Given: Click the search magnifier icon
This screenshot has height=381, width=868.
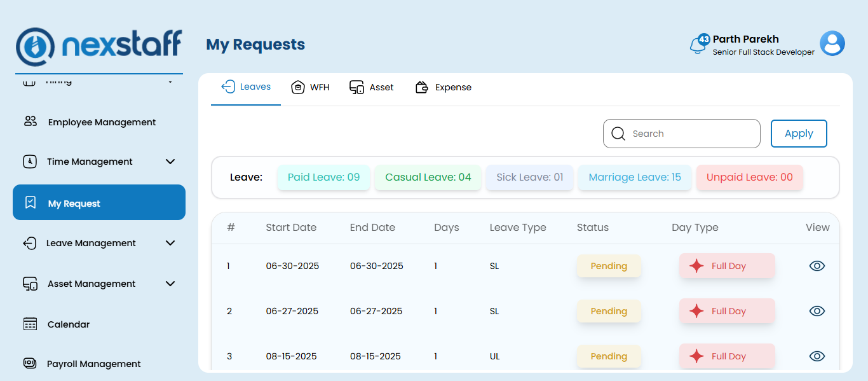Looking at the screenshot, I should (x=618, y=134).
